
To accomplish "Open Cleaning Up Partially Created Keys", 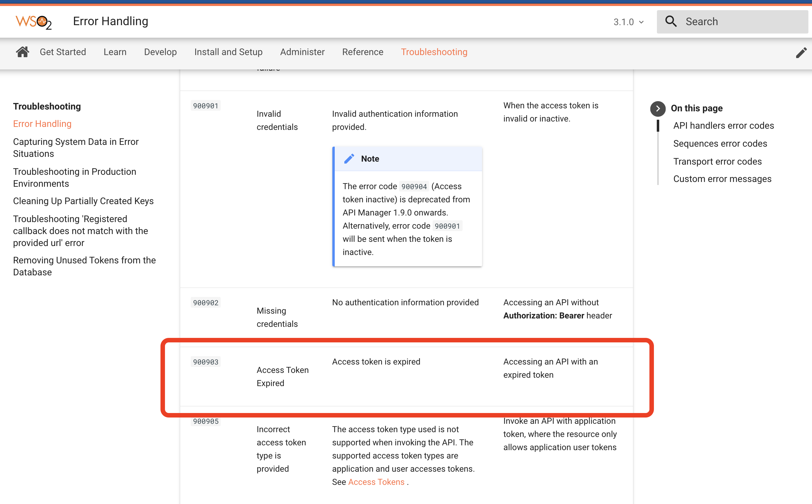I will [x=83, y=201].
